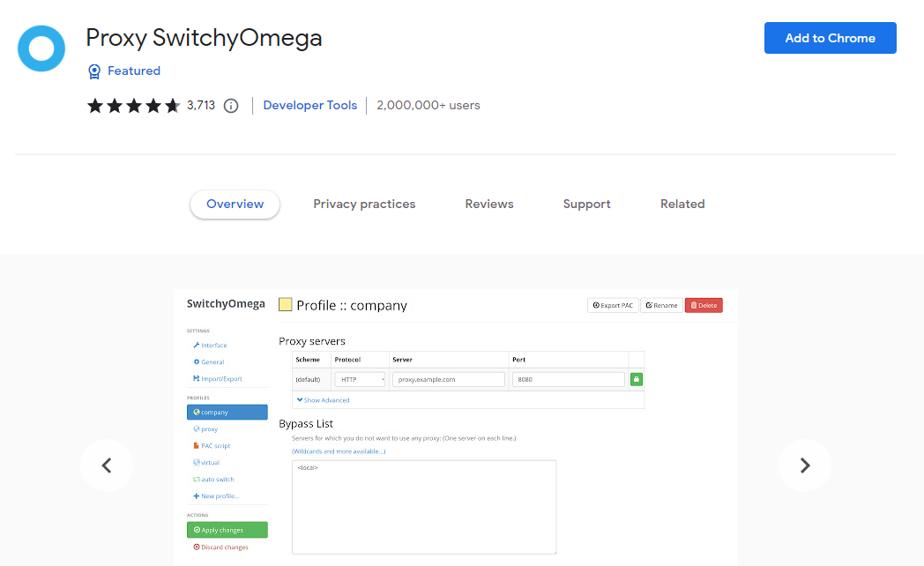The height and width of the screenshot is (566, 924).
Task: Click inside the Bypass List text area
Action: pyautogui.click(x=424, y=507)
